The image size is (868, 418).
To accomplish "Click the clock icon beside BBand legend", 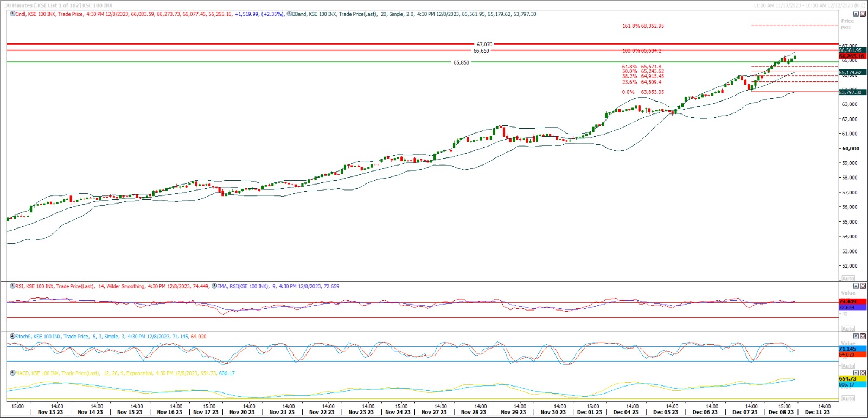I will tap(289, 14).
